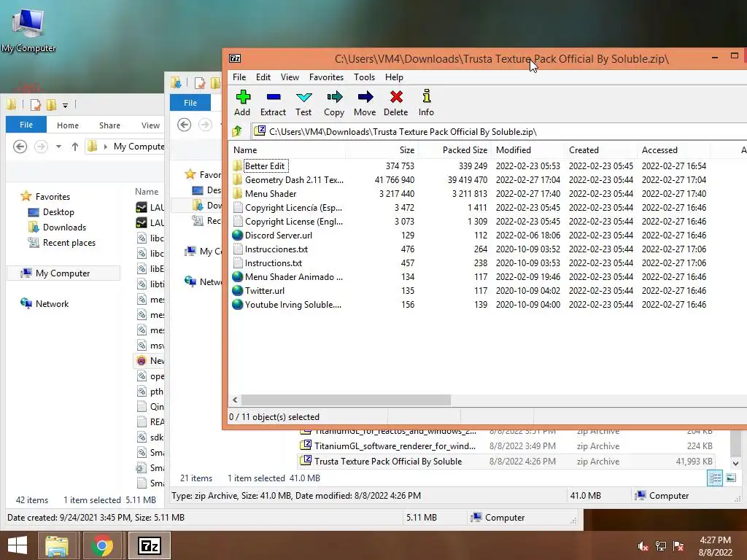Open the quick access toolbar dropdown arrow
This screenshot has height=560, width=747.
pos(65,105)
